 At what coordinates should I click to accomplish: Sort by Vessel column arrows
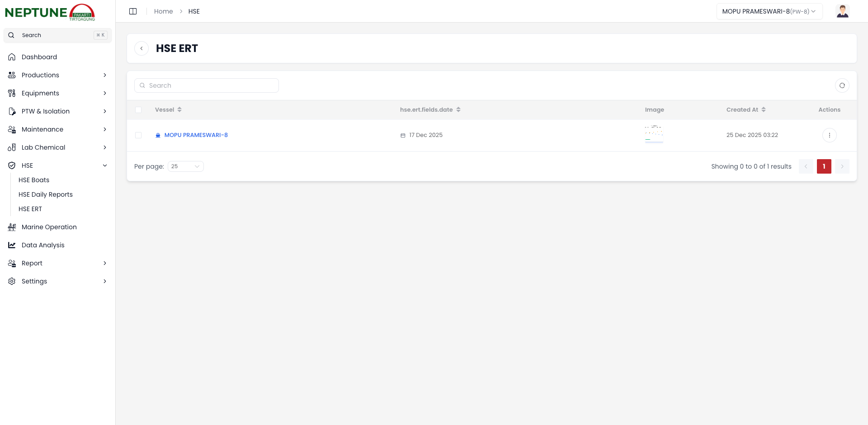point(179,110)
